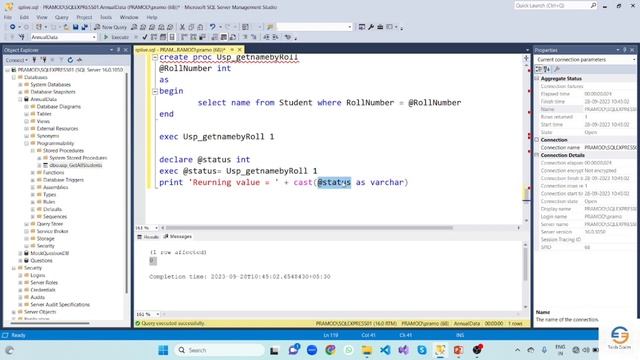Click the Toolbox icon in toolbar
Image resolution: width=640 pixels, height=360 pixels.
(380, 27)
